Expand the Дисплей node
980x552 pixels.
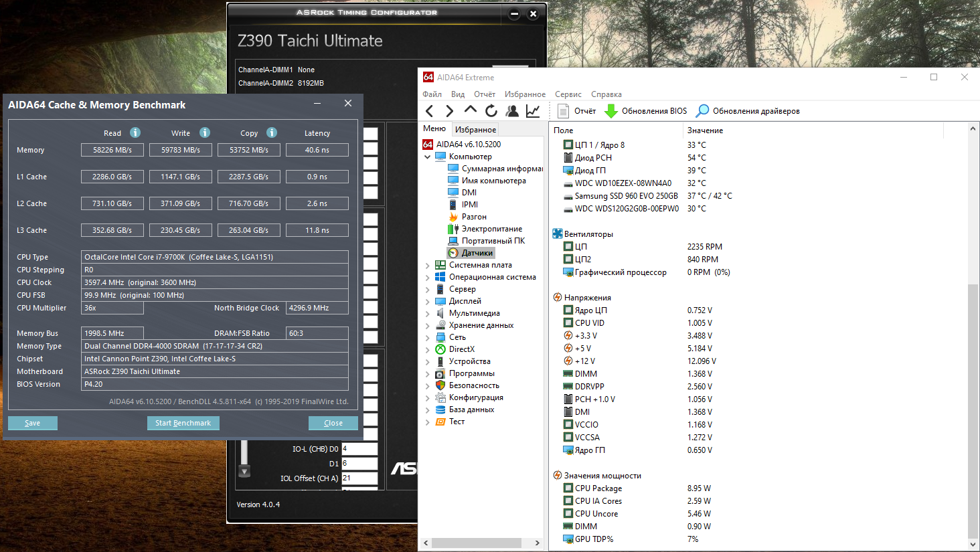pyautogui.click(x=427, y=301)
